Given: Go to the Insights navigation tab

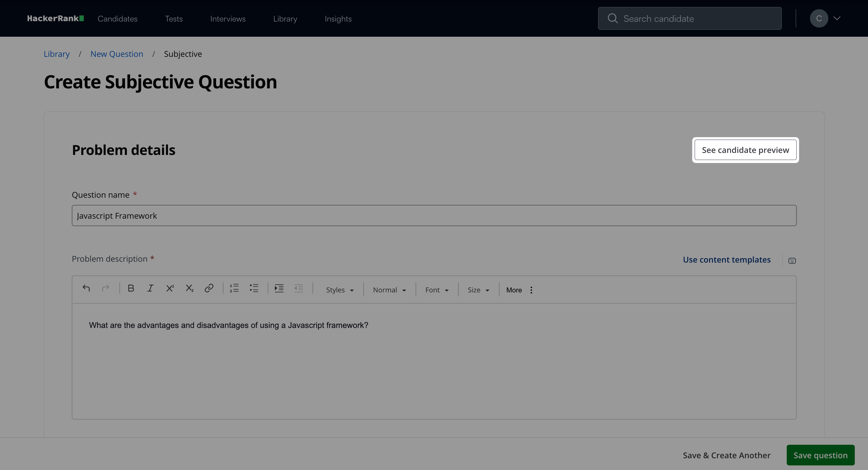Looking at the screenshot, I should coord(338,19).
